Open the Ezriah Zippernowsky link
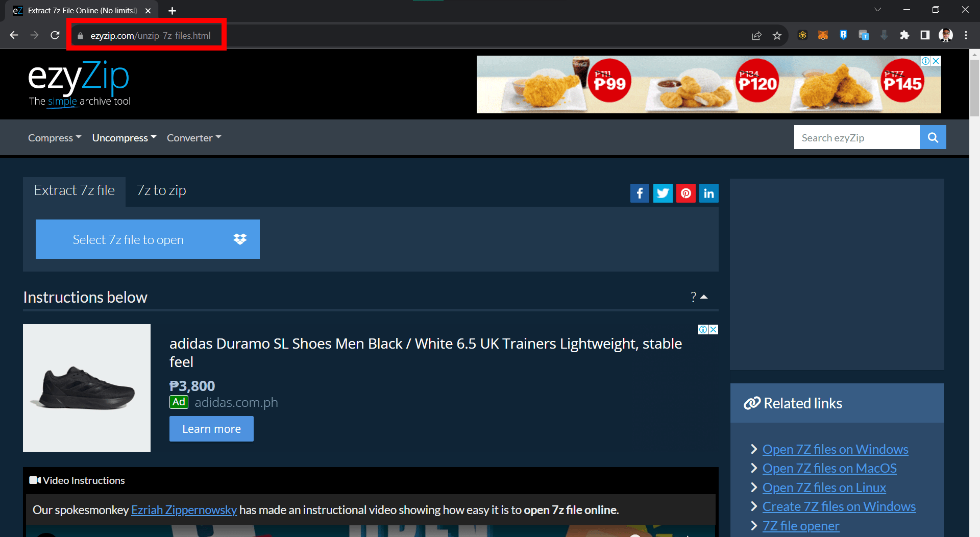This screenshot has width=980, height=537. (x=184, y=510)
